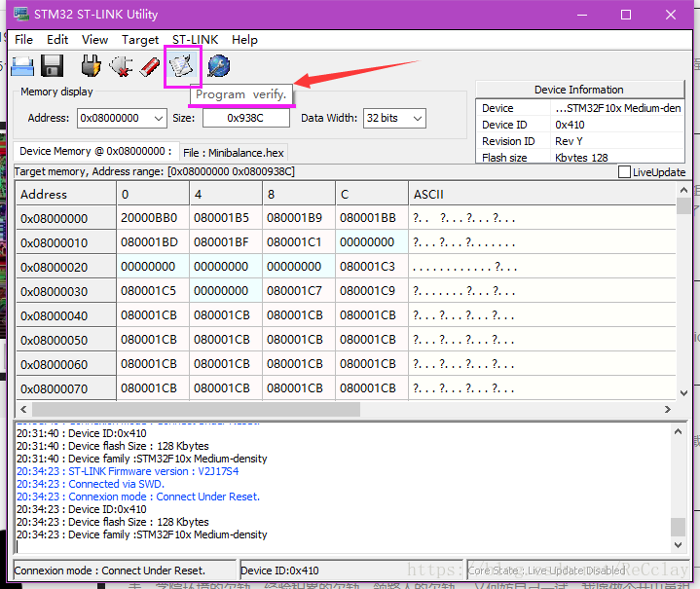
Task: Click the Program verify toolbar icon
Action: (182, 66)
